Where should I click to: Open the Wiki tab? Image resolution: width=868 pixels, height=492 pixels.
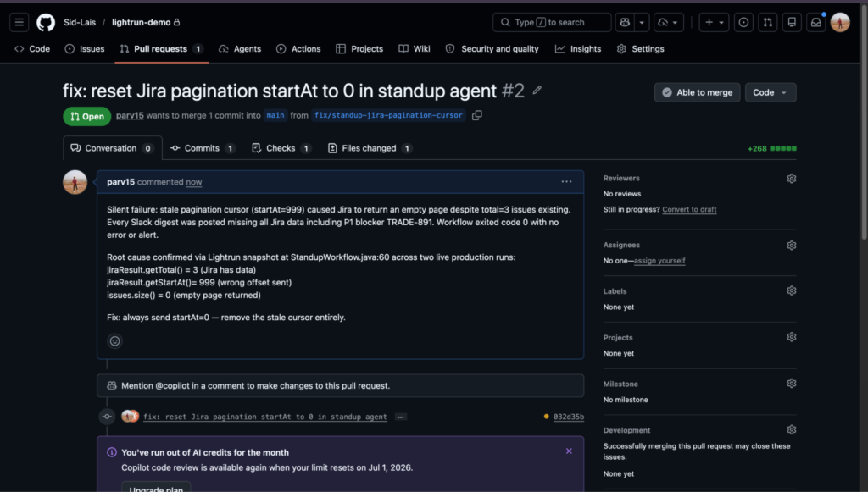[414, 48]
